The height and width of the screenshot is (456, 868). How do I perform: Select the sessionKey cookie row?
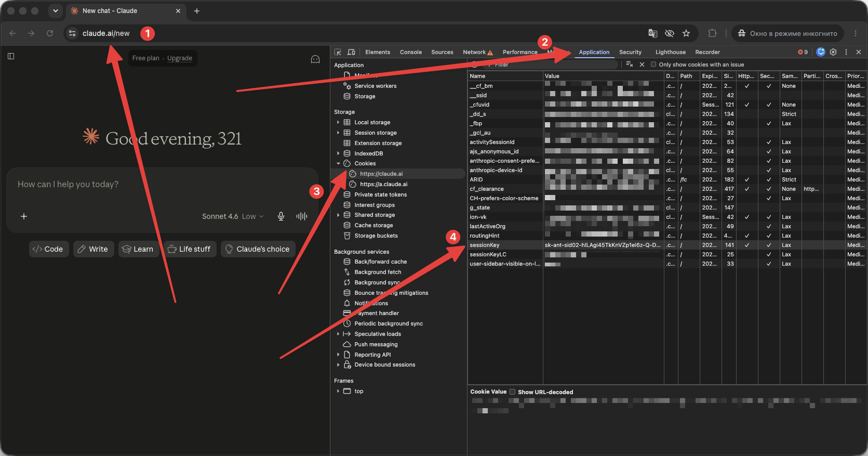(x=667, y=245)
